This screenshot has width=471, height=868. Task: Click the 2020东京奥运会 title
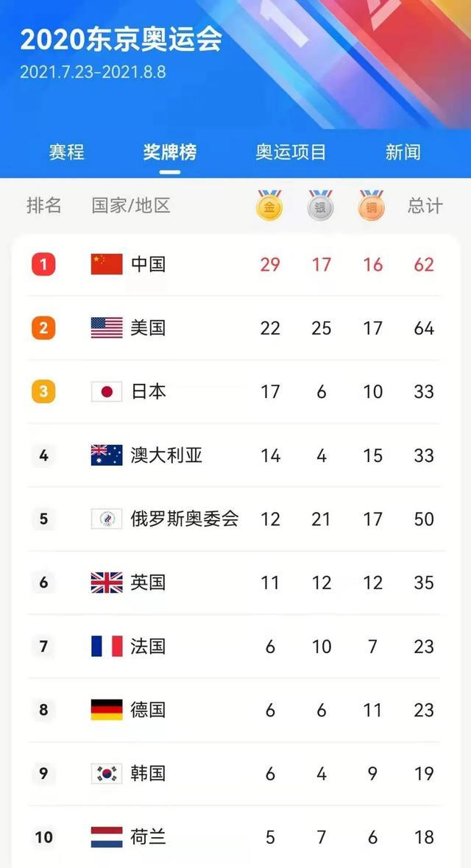pos(121,40)
